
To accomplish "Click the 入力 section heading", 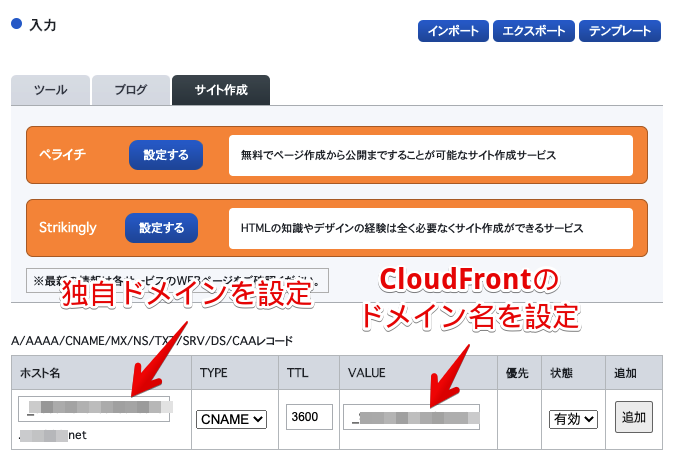I will 43,25.
